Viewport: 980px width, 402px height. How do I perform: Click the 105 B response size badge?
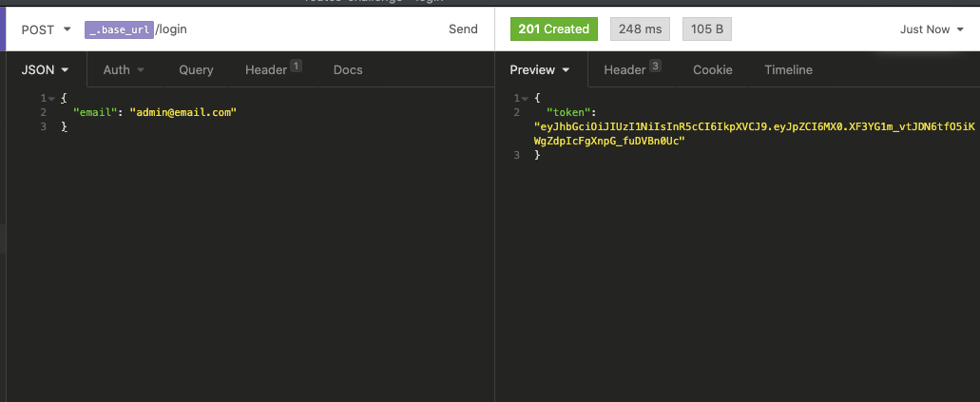click(x=707, y=29)
